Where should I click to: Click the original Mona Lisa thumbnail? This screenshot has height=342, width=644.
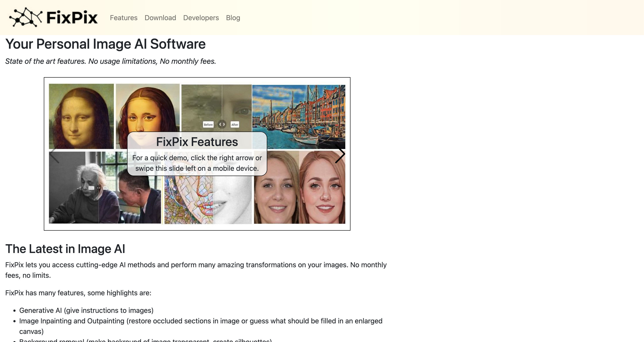(81, 116)
